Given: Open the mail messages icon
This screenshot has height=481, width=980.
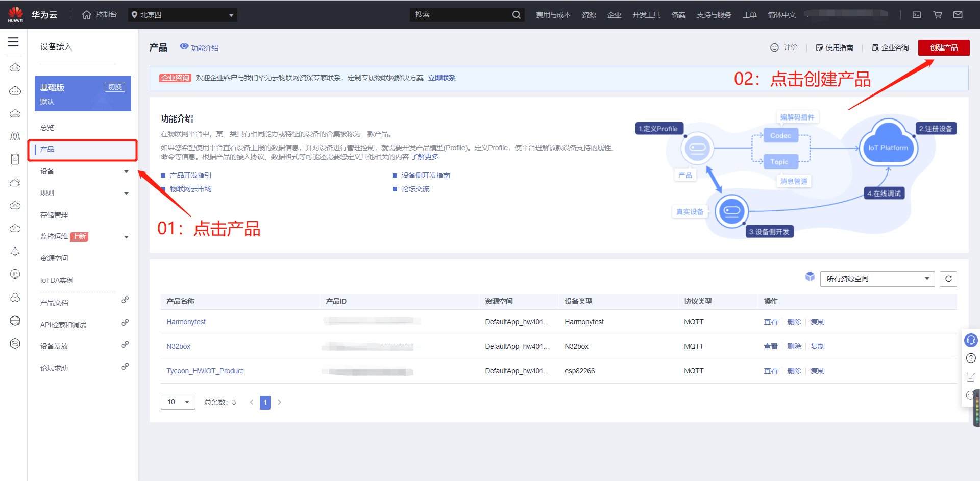Looking at the screenshot, I should (958, 15).
